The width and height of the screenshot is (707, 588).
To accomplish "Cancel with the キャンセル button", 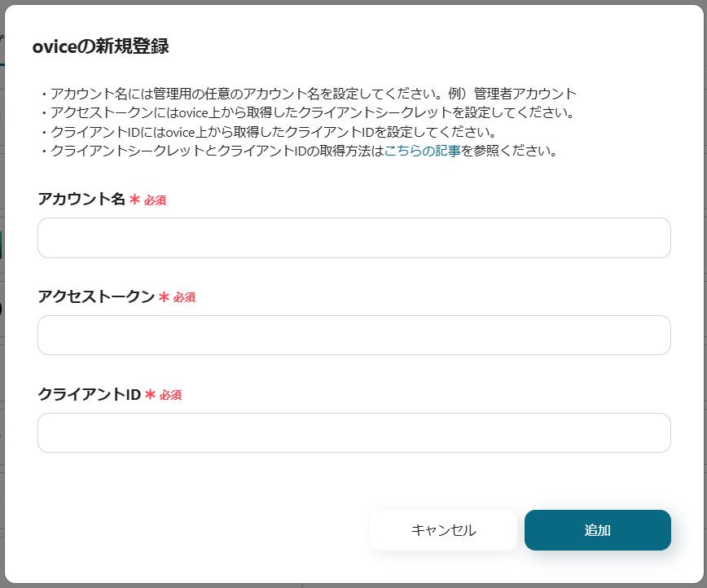I will coord(444,530).
